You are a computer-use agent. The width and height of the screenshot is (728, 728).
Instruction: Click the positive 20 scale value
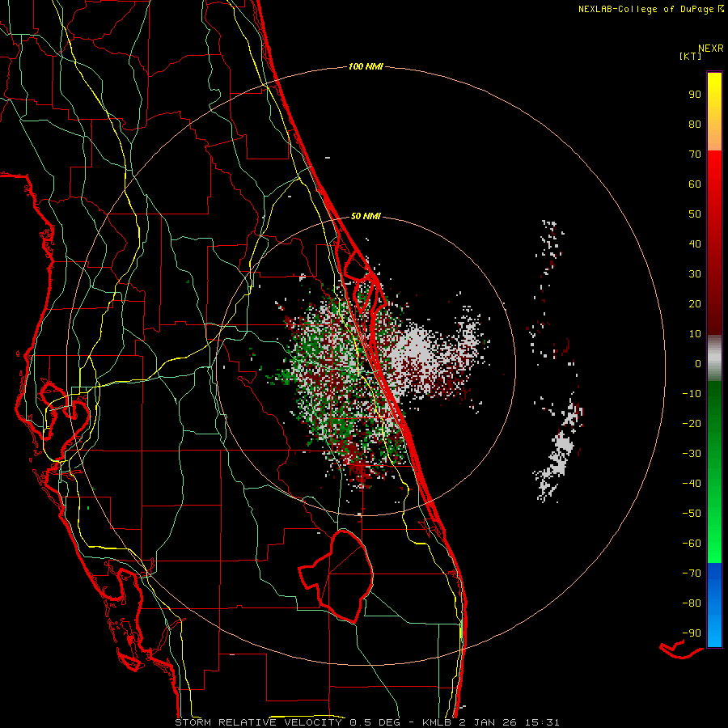click(x=695, y=304)
